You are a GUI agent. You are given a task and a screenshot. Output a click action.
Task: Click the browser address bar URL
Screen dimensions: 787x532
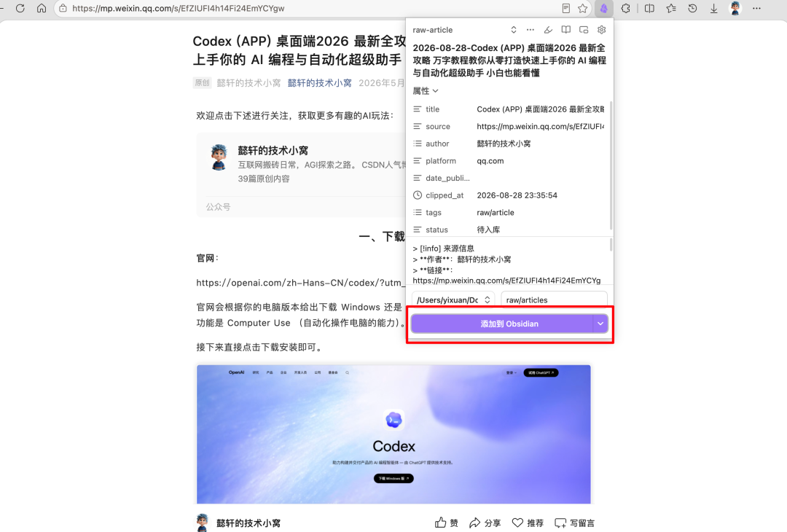tap(179, 8)
